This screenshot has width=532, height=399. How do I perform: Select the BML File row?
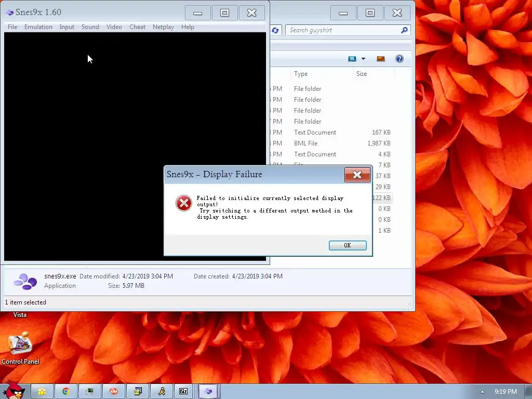tap(332, 143)
